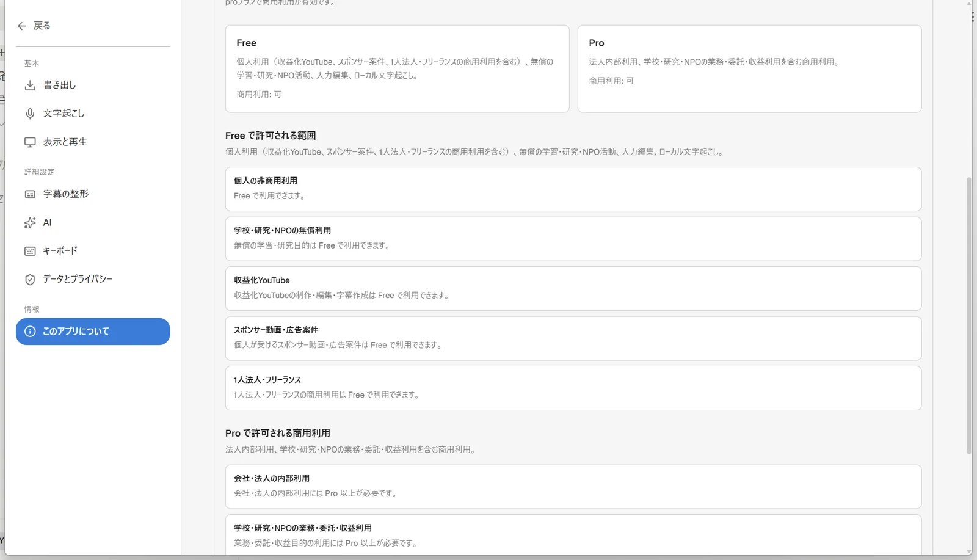Open the 書き出し settings section
Viewport: 977px width, 560px height.
click(93, 85)
